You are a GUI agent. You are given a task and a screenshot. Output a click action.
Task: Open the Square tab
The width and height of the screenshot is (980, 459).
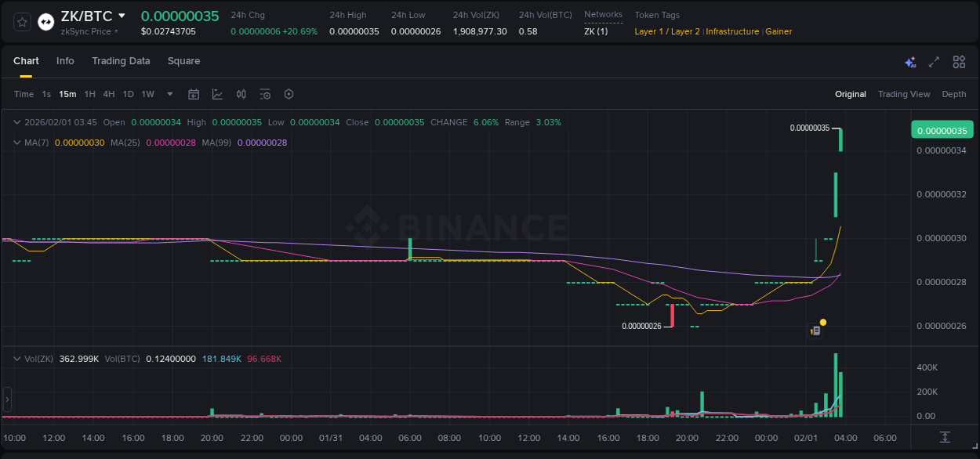click(183, 60)
